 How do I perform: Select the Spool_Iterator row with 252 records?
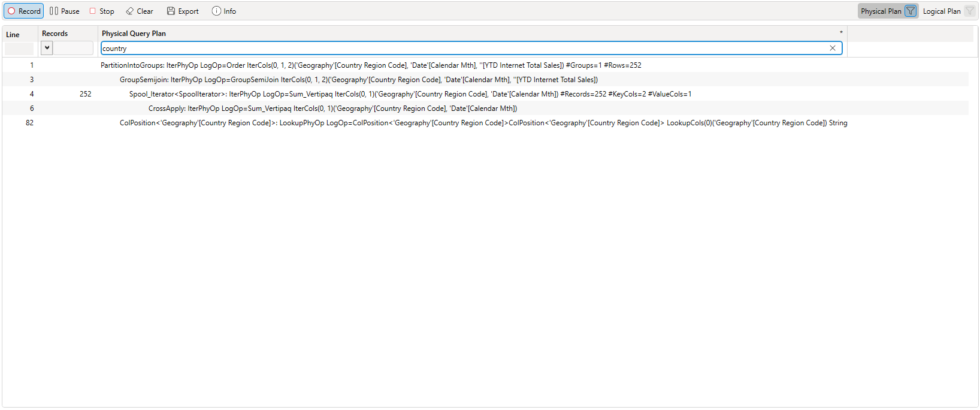[x=410, y=94]
